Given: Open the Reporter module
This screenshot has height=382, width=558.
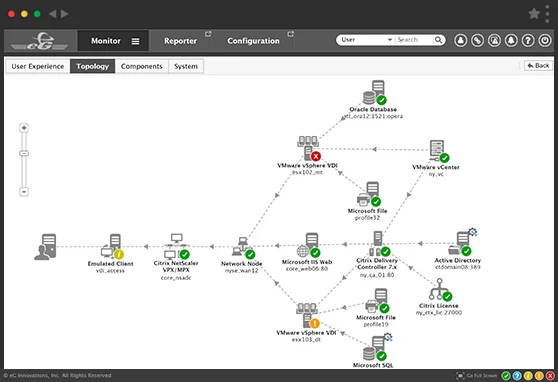Looking at the screenshot, I should tap(180, 41).
